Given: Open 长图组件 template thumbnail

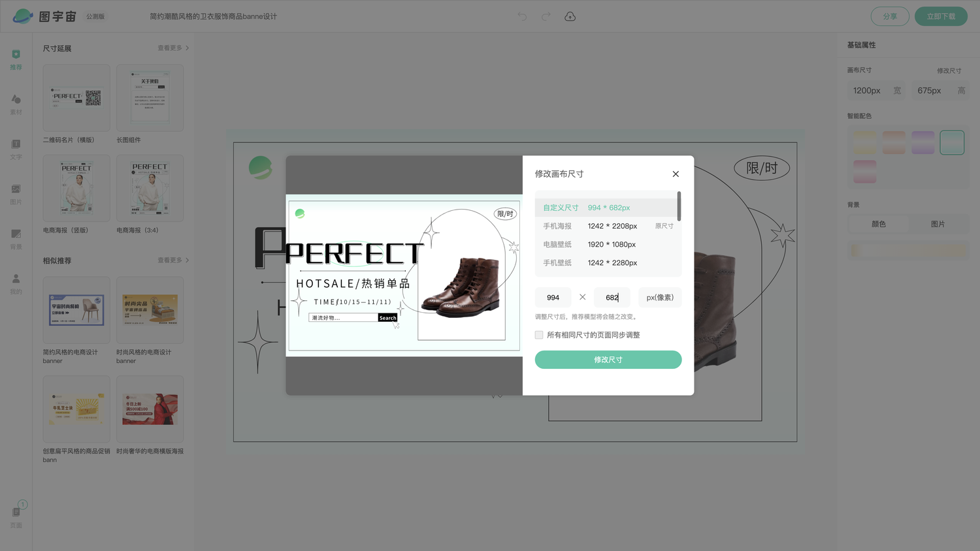Looking at the screenshot, I should pos(150,98).
